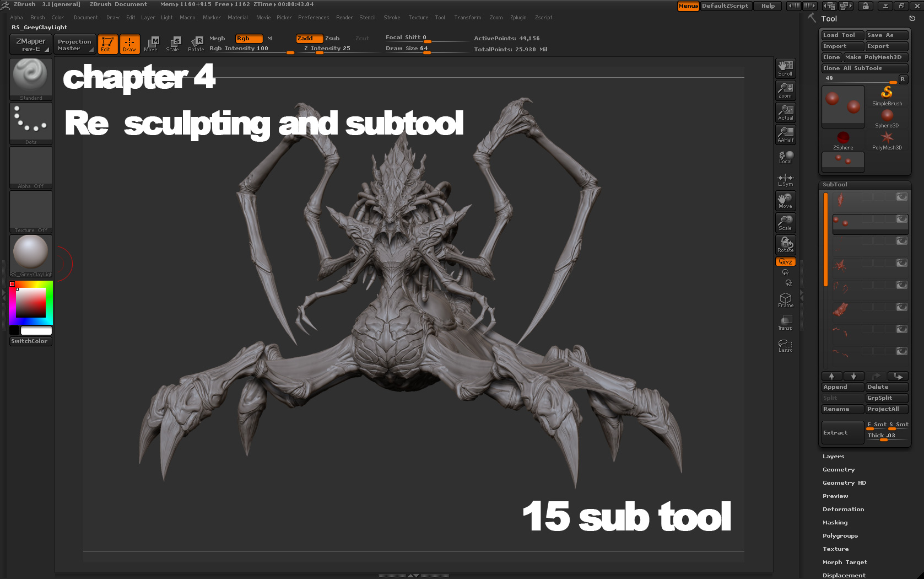This screenshot has width=924, height=579.
Task: Select the Rotate transform tool in top shelf
Action: pos(196,44)
